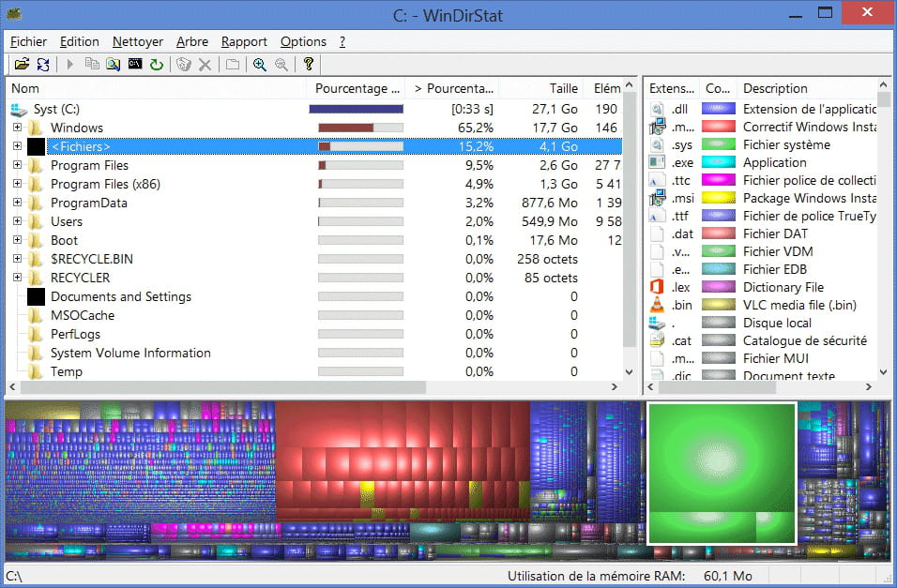Image resolution: width=897 pixels, height=588 pixels.
Task: Click the Windows folder icon in tree
Action: (x=36, y=128)
